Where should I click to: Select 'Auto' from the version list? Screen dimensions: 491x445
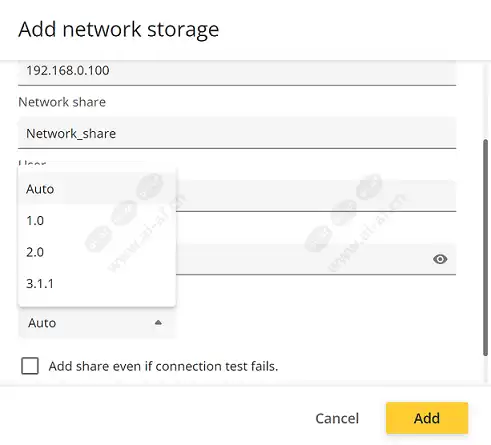pyautogui.click(x=97, y=189)
